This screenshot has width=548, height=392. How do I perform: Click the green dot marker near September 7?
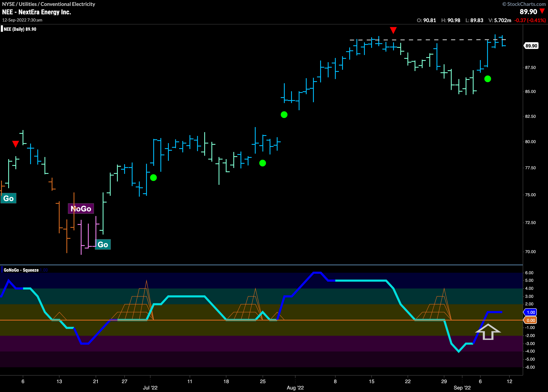click(x=488, y=79)
